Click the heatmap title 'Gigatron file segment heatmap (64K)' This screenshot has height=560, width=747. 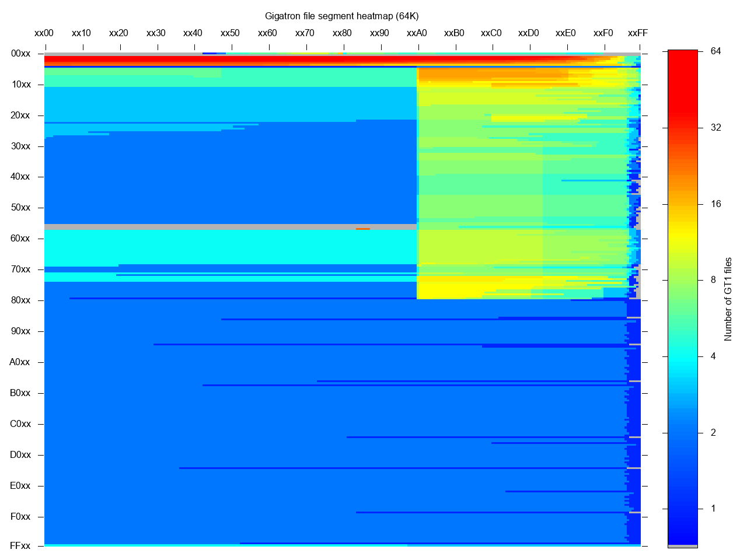tap(341, 16)
